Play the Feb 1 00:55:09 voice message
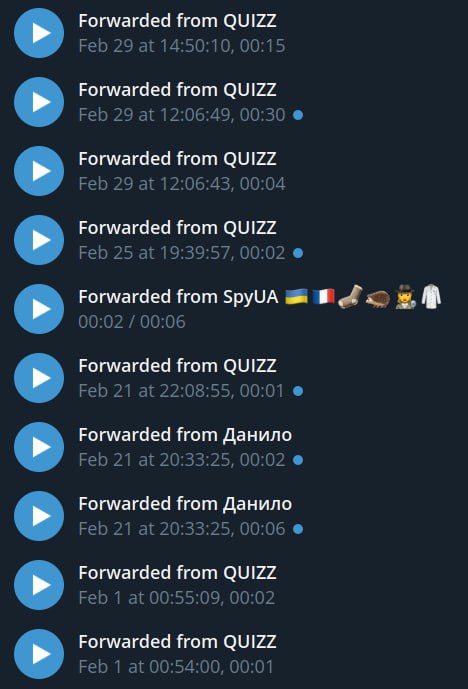This screenshot has height=689, width=468. 39,585
